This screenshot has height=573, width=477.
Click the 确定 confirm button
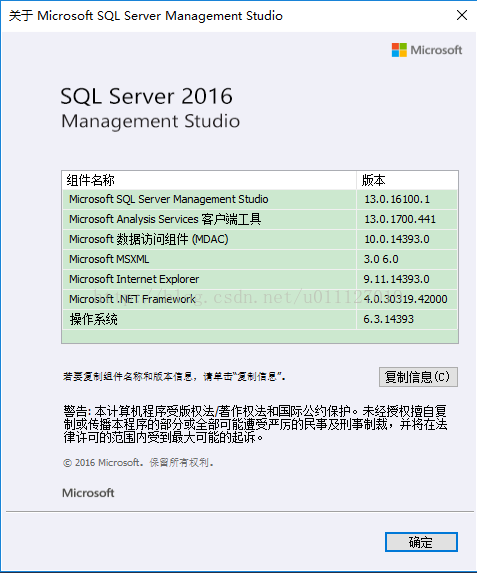[x=421, y=542]
